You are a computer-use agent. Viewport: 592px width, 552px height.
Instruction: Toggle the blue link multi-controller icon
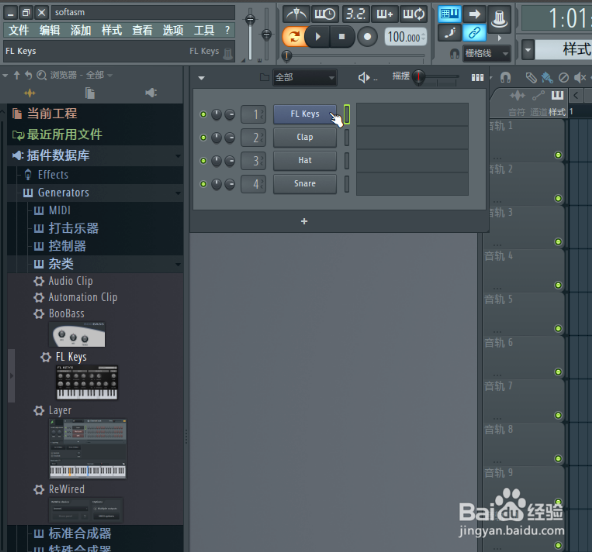tap(474, 33)
